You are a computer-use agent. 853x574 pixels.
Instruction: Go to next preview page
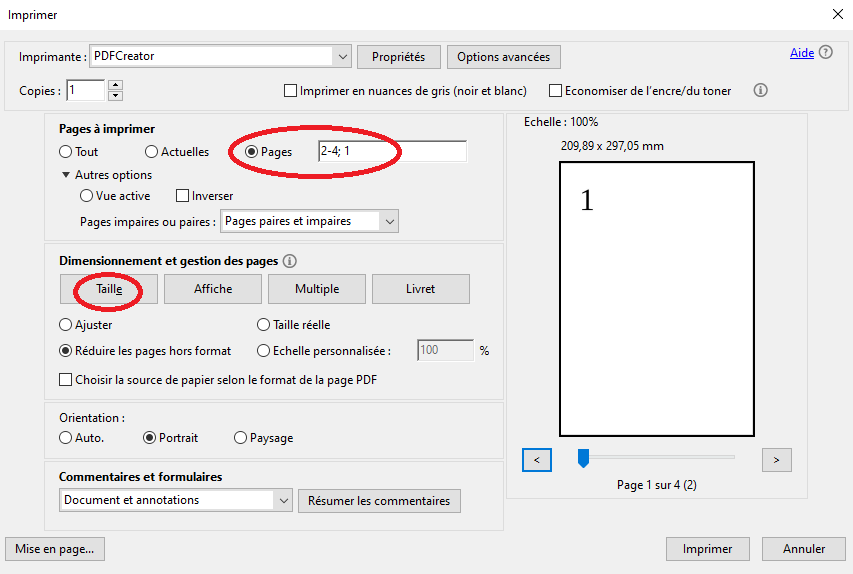(x=776, y=460)
